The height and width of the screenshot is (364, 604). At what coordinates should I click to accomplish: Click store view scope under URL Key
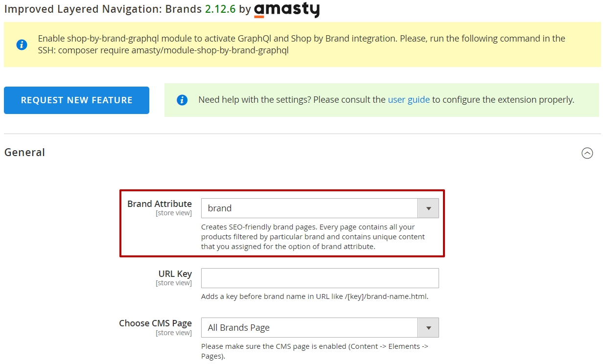(x=174, y=283)
